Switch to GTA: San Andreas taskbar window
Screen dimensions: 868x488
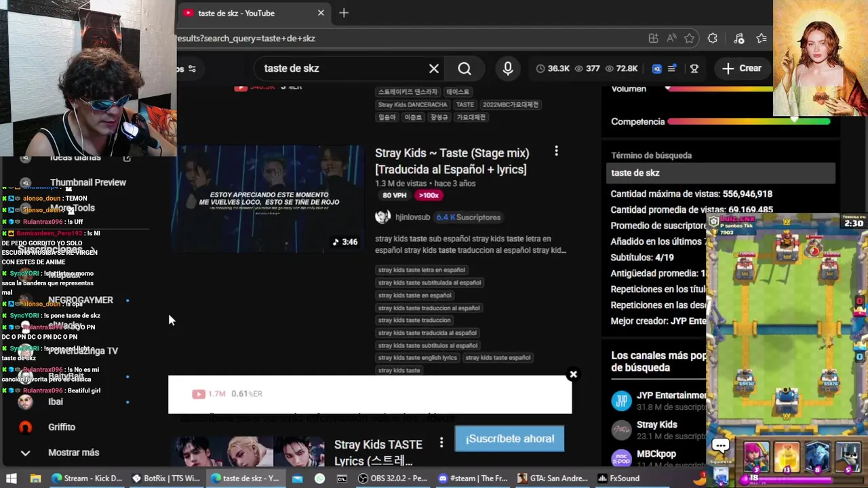click(553, 479)
